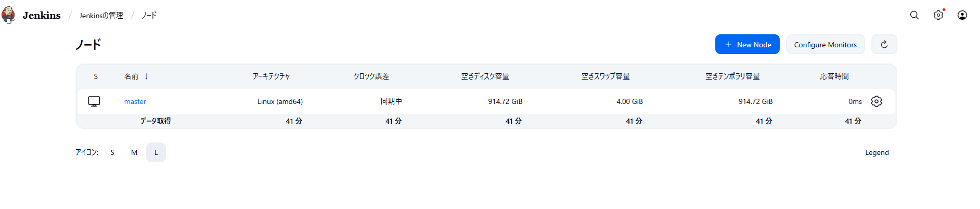The width and height of the screenshot is (980, 209).
Task: Click the refresh node status icon button
Action: pyautogui.click(x=884, y=45)
